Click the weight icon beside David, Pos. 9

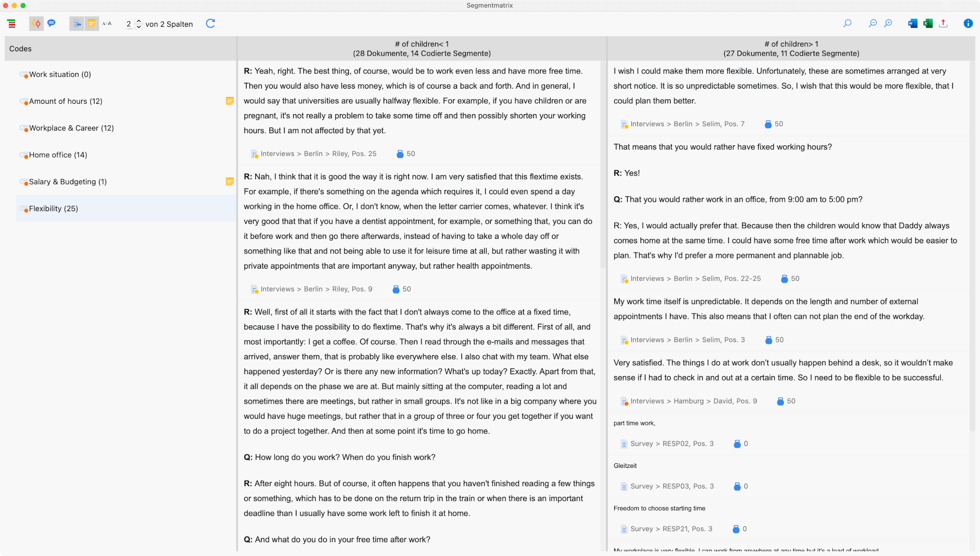[780, 401]
